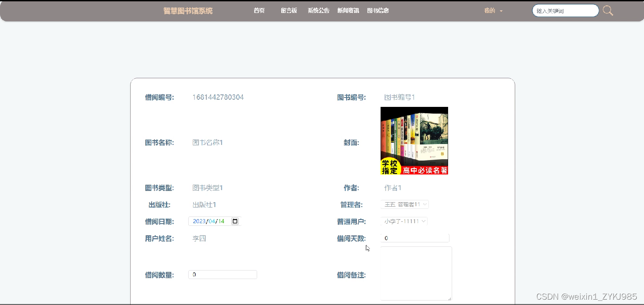Click the 封面 label

click(x=352, y=143)
